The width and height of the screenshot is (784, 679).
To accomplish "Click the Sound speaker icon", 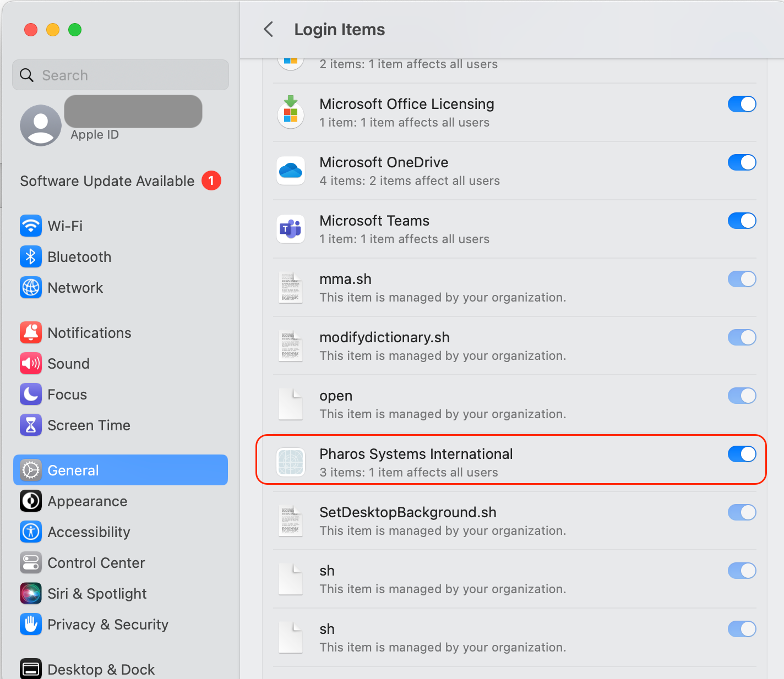I will (31, 363).
